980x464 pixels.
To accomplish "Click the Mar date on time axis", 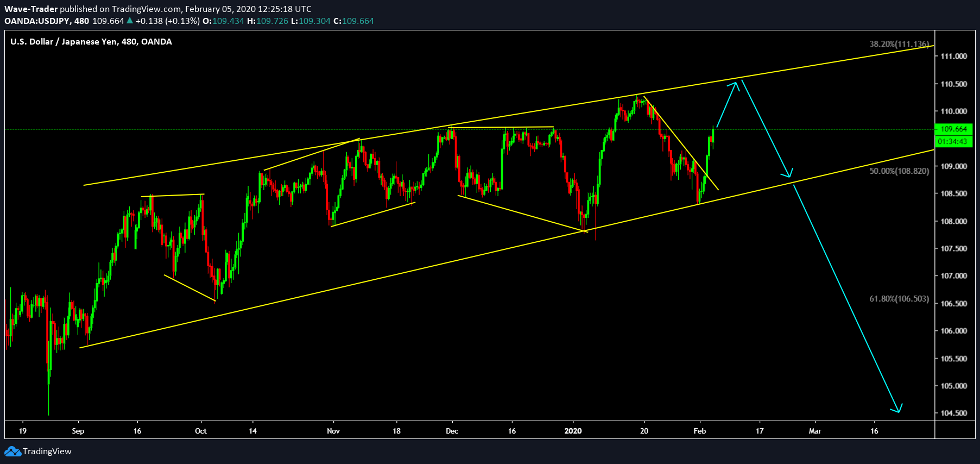I will tap(815, 431).
